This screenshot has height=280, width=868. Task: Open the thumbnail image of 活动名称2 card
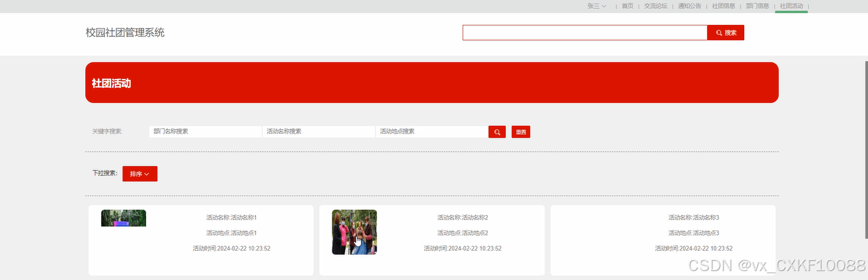coord(355,232)
